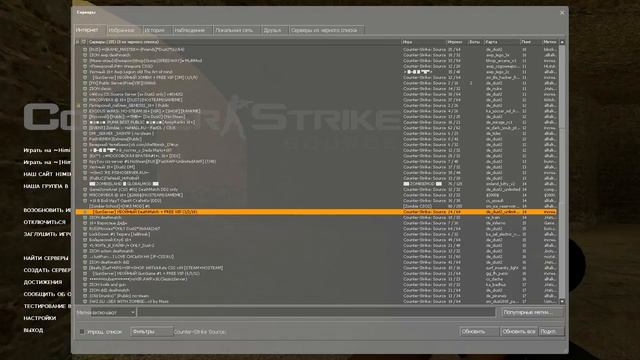Open ДОСТИЖЕНИЯ in main menu
Image resolution: width=640 pixels, height=360 pixels.
(x=43, y=282)
